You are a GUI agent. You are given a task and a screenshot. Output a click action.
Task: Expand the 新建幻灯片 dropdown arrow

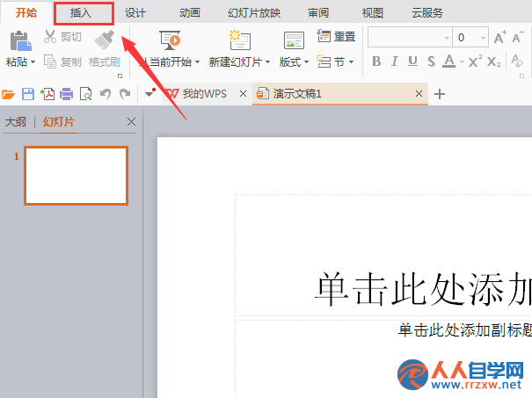(x=267, y=62)
